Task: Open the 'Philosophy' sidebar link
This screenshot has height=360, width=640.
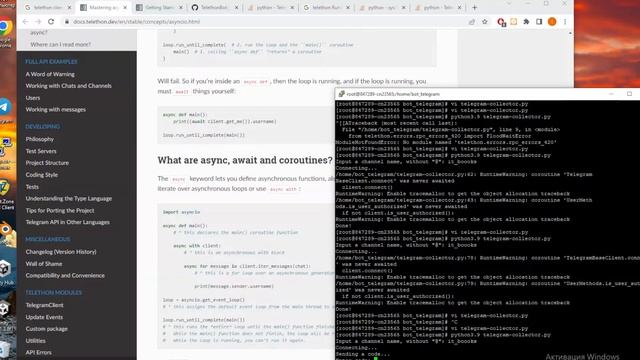Action: tap(40, 139)
